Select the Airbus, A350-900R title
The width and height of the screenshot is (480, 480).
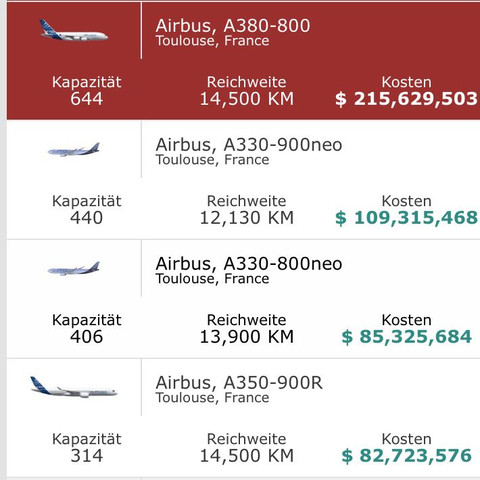click(x=239, y=383)
